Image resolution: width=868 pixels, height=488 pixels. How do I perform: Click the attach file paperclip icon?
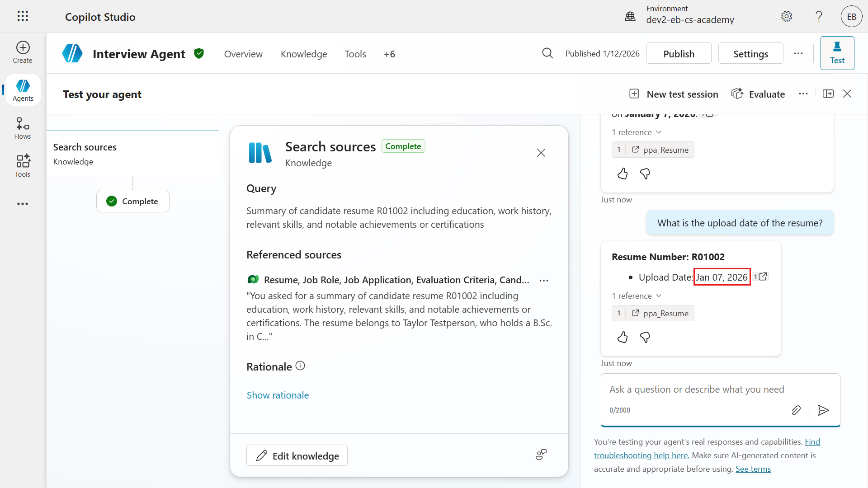(796, 410)
